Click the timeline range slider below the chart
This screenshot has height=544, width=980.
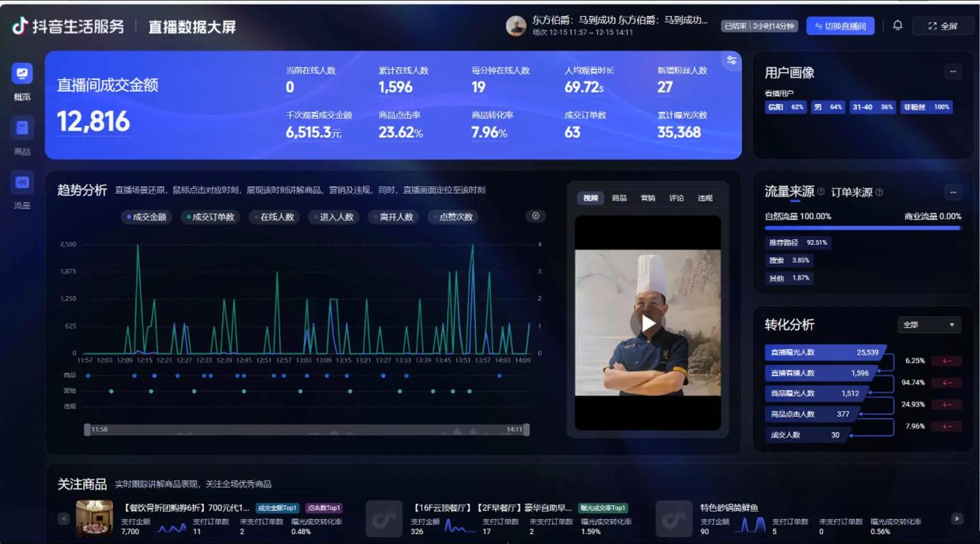[306, 429]
